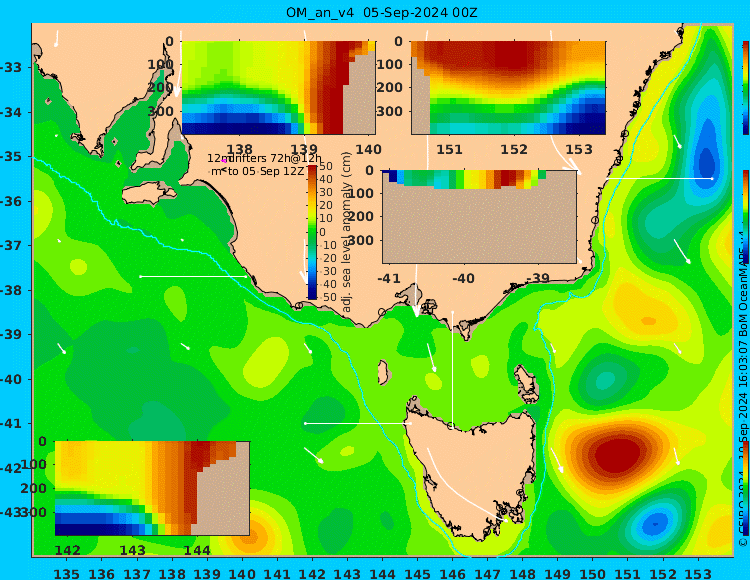Viewport: 750px width, 580px height.
Task: Click the main longitude axis label 153
Action: pyautogui.click(x=698, y=573)
